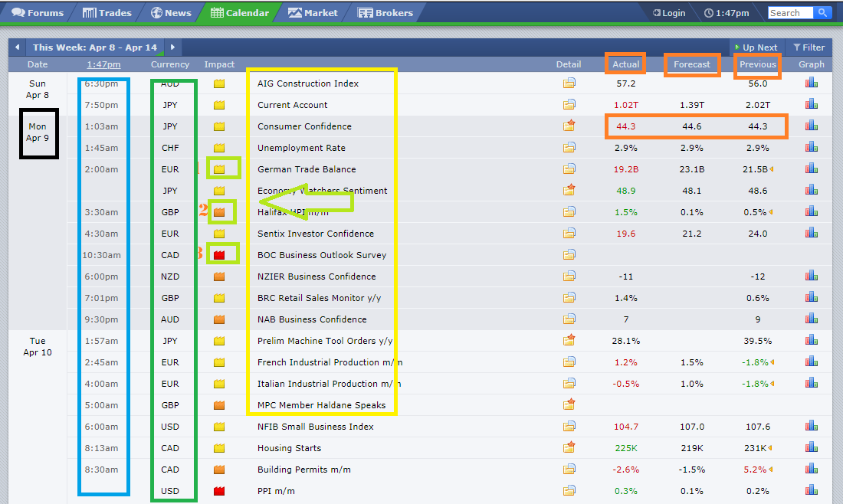Click Housing Starts actual value 225K
The height and width of the screenshot is (504, 843).
click(626, 448)
